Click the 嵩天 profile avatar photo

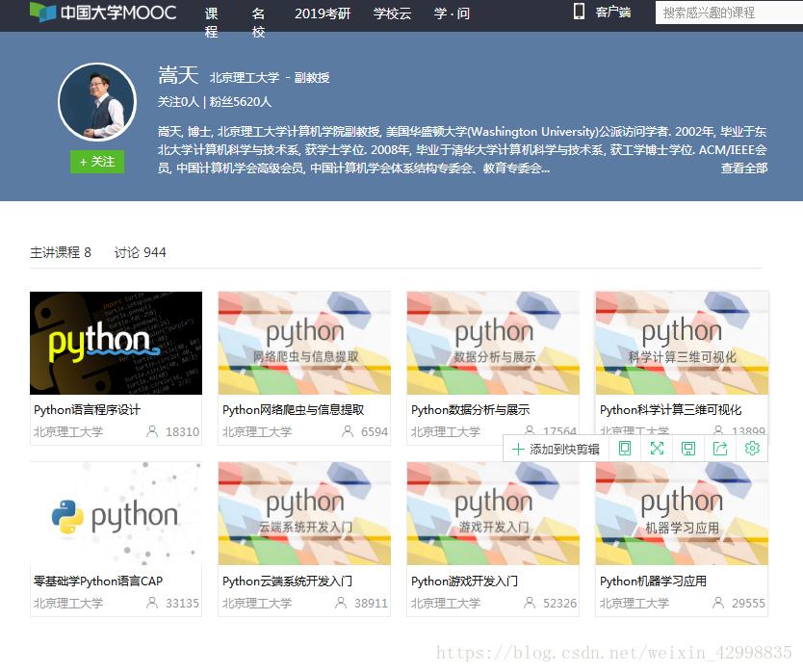[97, 102]
